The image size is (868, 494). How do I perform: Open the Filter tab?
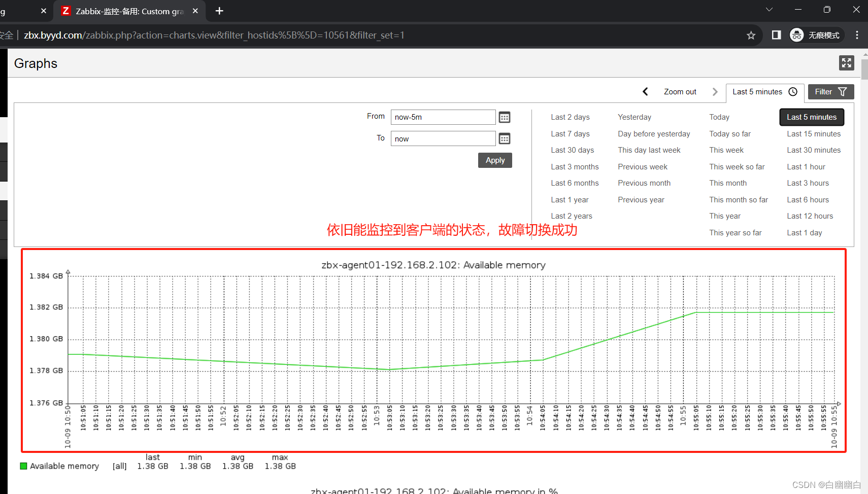830,92
